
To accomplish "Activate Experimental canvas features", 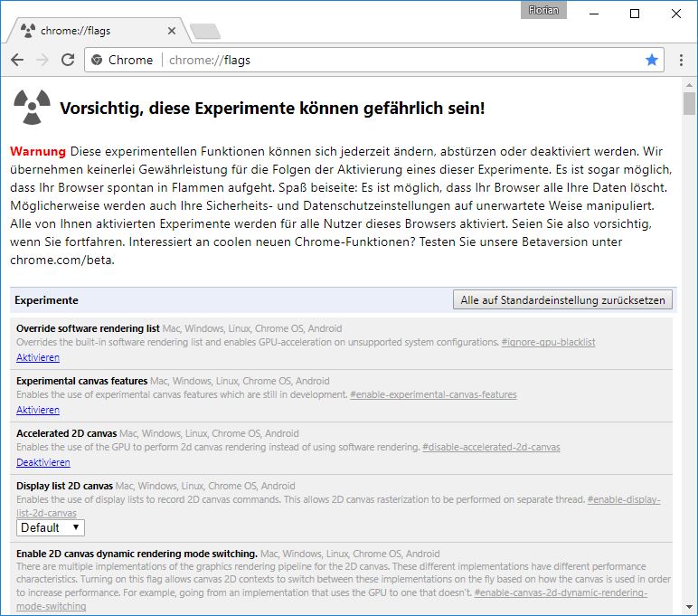I will tap(38, 410).
